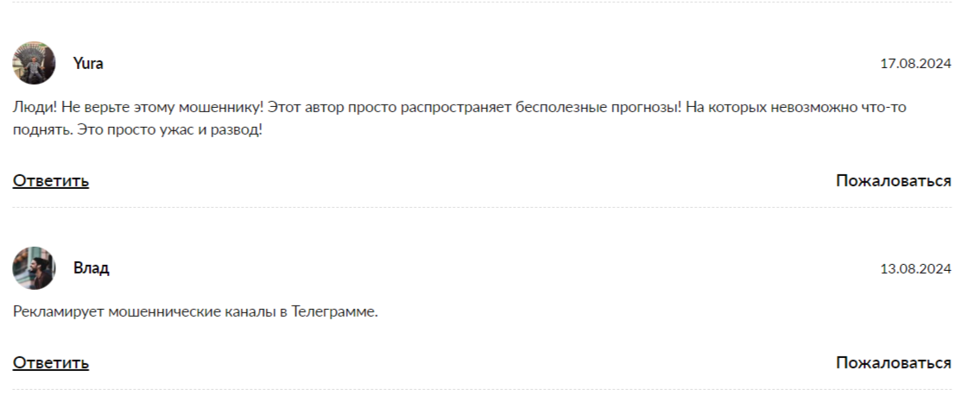This screenshot has height=396, width=980.
Task: Reply to Yura's comment via Ответить
Action: coord(51,180)
